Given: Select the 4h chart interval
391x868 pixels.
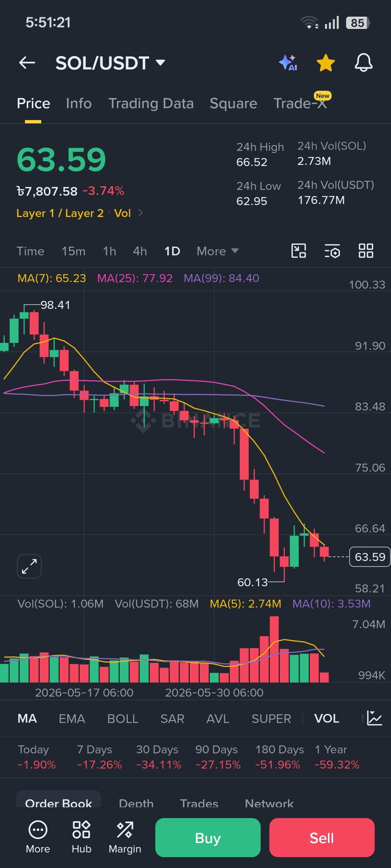Looking at the screenshot, I should coord(140,251).
